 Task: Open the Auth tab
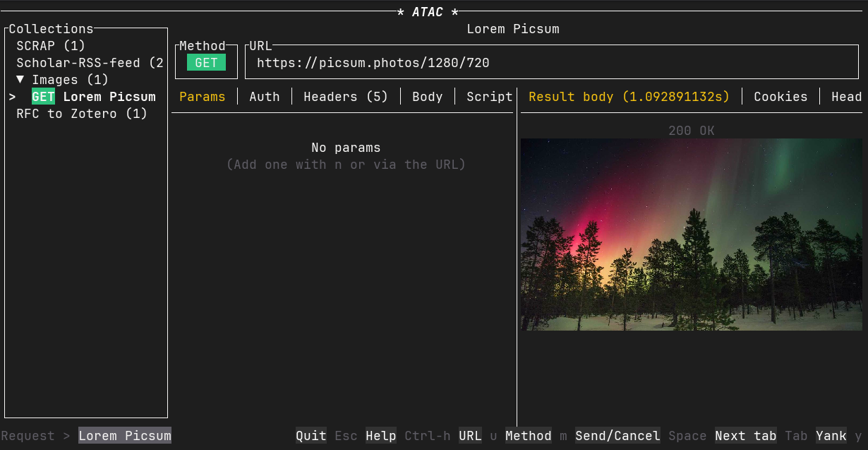[x=265, y=97]
